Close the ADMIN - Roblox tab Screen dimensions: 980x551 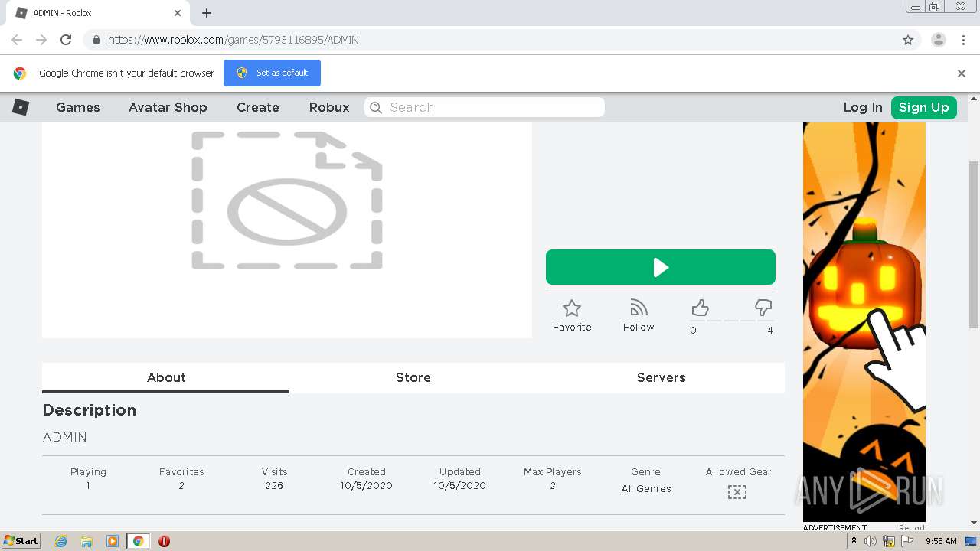(x=178, y=13)
